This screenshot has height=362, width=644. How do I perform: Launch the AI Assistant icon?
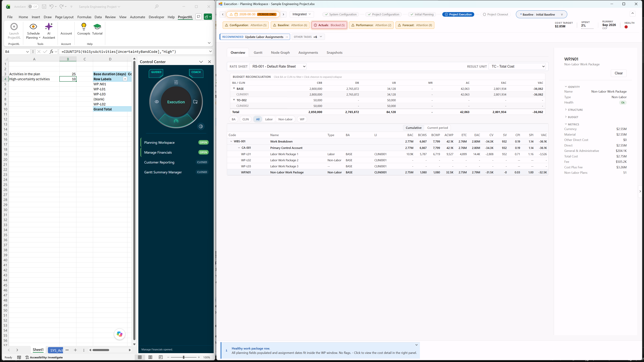point(49,31)
